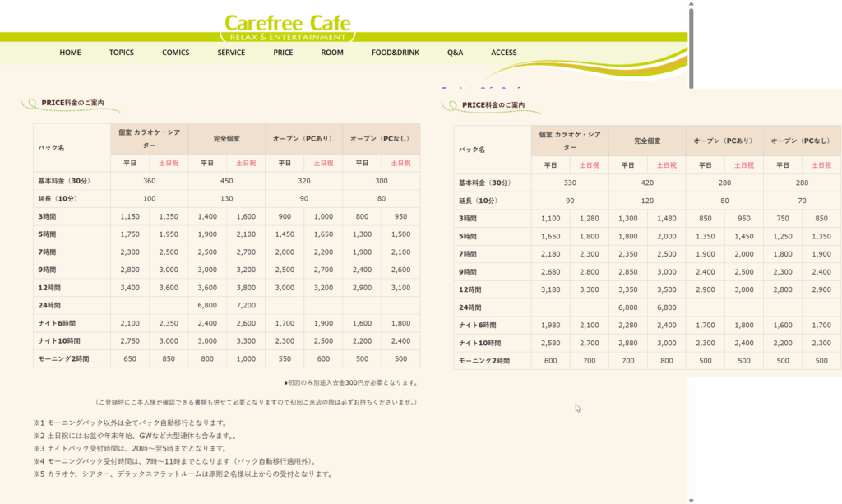Click the 2,680 price in 9時間 row
The height and width of the screenshot is (504, 842).
[x=550, y=272]
